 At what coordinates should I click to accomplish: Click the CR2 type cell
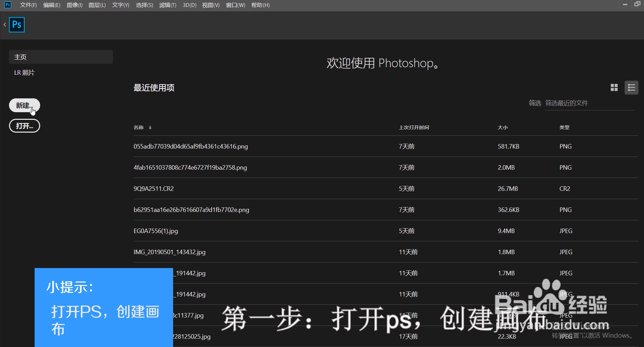565,189
